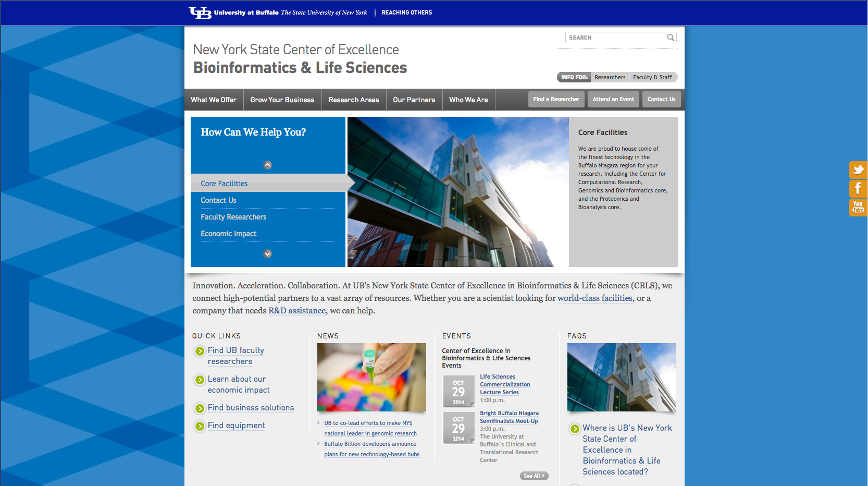The width and height of the screenshot is (868, 486).
Task: Open the R&D assistance link
Action: (x=297, y=311)
